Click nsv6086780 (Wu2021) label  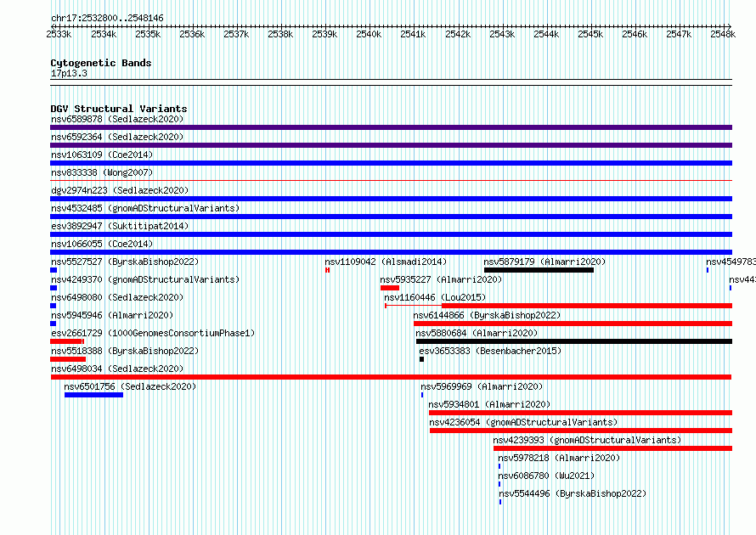(546, 476)
